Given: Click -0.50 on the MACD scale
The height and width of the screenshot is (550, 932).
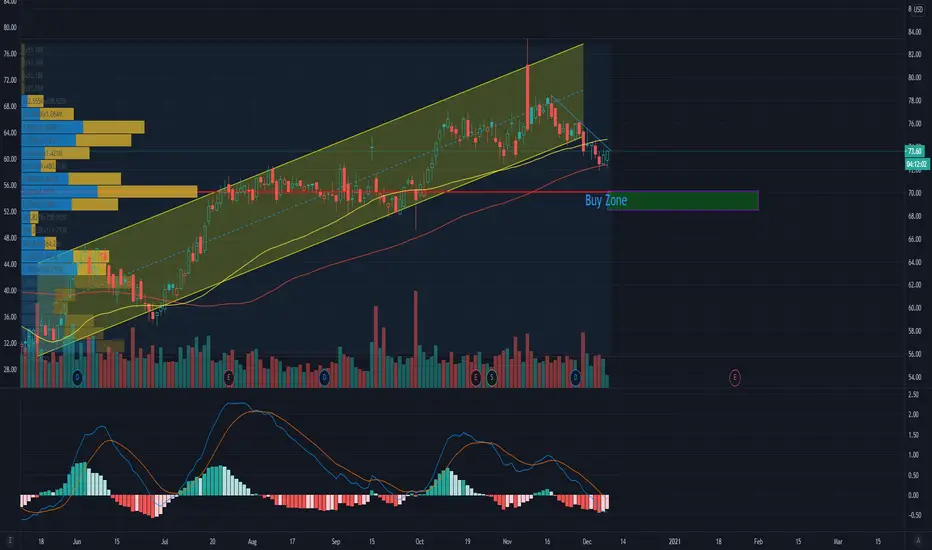Looking at the screenshot, I should click(x=913, y=515).
